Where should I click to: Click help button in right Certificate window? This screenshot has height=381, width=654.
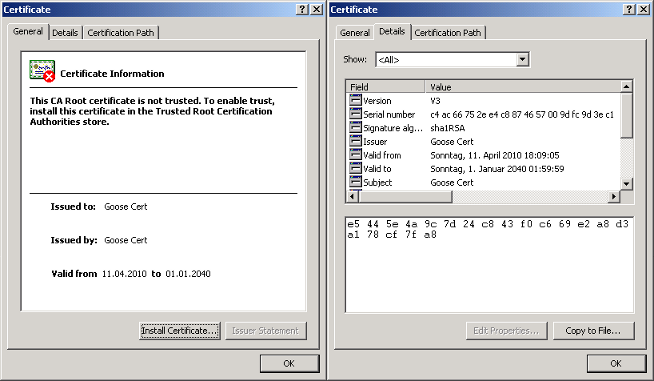pyautogui.click(x=630, y=9)
